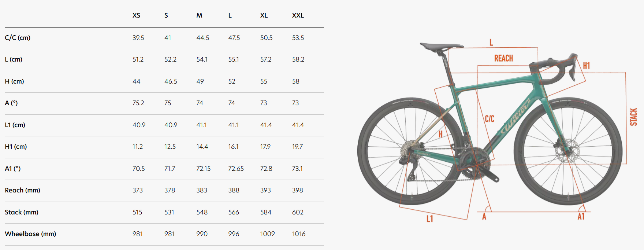Image resolution: width=644 pixels, height=250 pixels.
Task: Select the "C/C (cm)" row label
Action: pos(18,38)
